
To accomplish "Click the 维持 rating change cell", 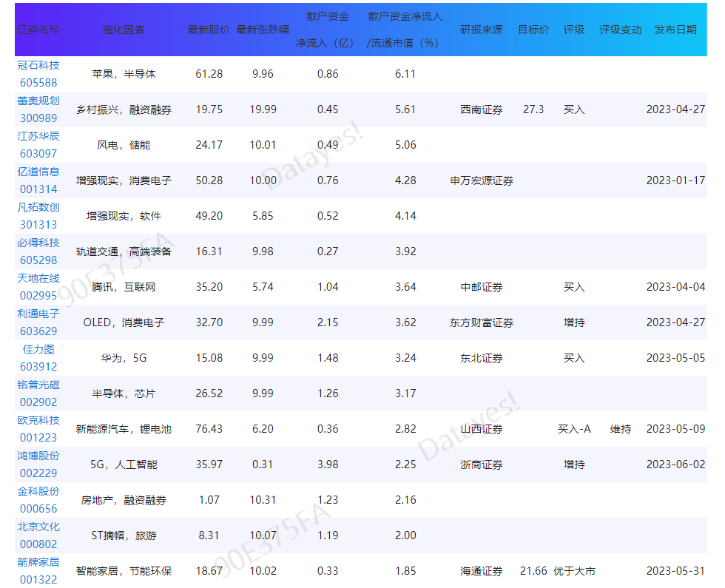I will click(621, 430).
